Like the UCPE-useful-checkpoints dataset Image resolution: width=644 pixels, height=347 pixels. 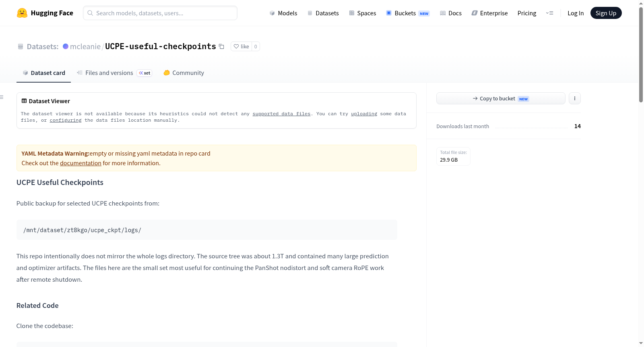pyautogui.click(x=242, y=46)
